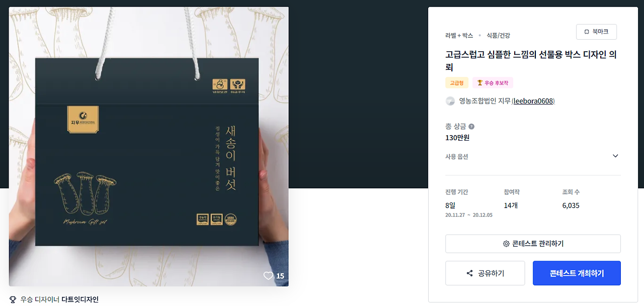This screenshot has width=644, height=306.
Task: Click the help icon next to 총 상금
Action: (471, 127)
